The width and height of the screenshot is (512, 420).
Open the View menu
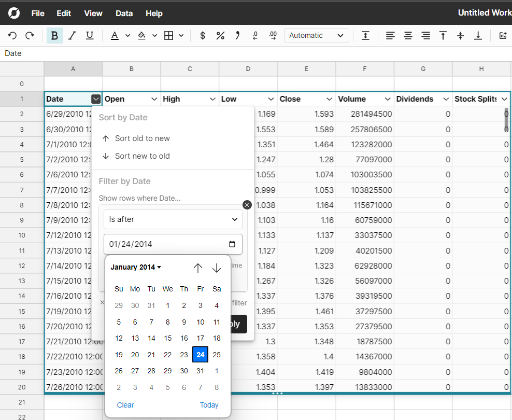pyautogui.click(x=93, y=13)
